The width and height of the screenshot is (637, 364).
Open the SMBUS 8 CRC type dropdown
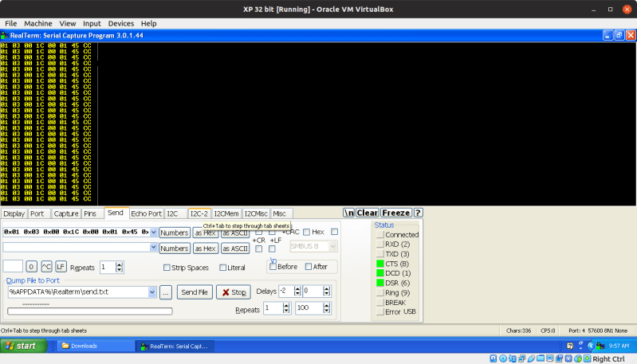click(x=332, y=246)
